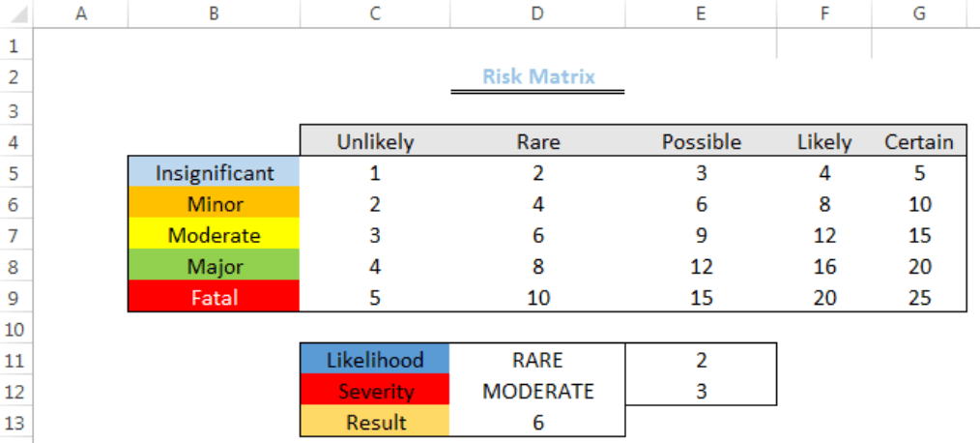The width and height of the screenshot is (980, 443).
Task: Select the Result label cell
Action: (375, 423)
